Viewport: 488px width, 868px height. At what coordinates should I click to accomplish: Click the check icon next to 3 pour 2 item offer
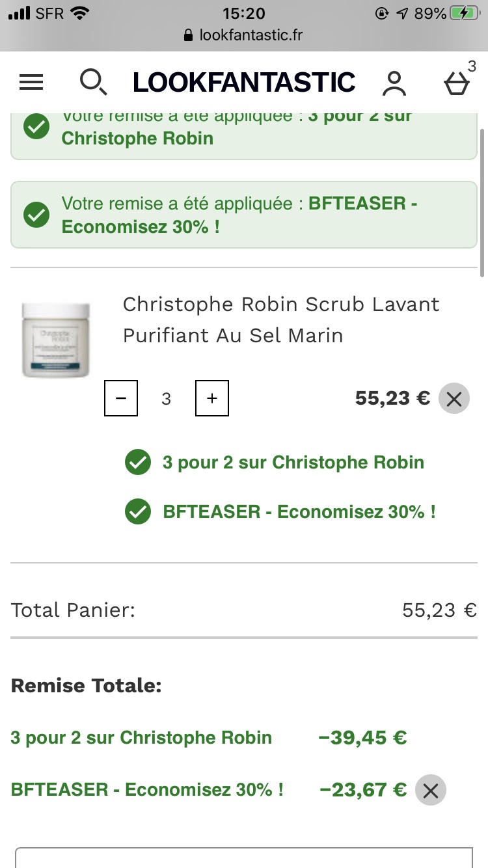(137, 463)
